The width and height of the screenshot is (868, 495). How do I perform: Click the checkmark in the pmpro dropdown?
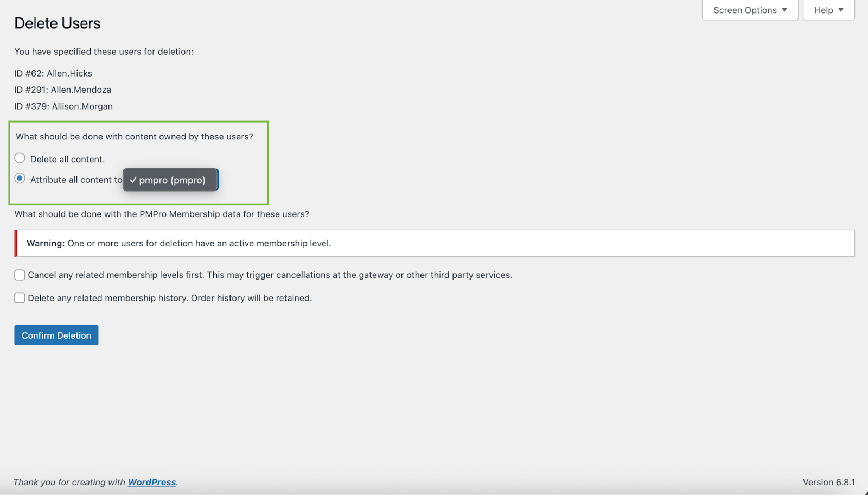point(133,180)
